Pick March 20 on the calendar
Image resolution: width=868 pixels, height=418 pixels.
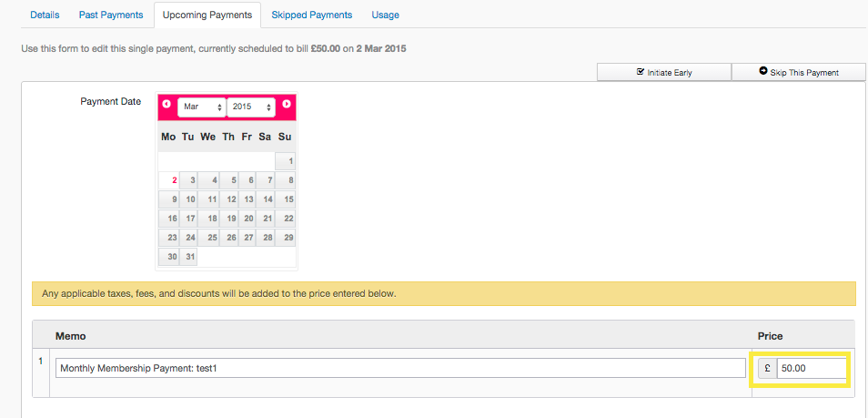pos(247,219)
